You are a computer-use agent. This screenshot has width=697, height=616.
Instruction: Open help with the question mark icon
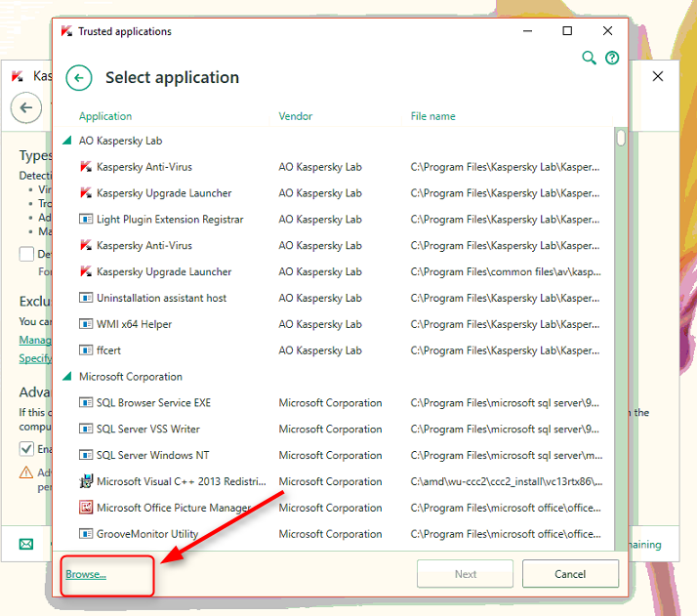pyautogui.click(x=612, y=58)
